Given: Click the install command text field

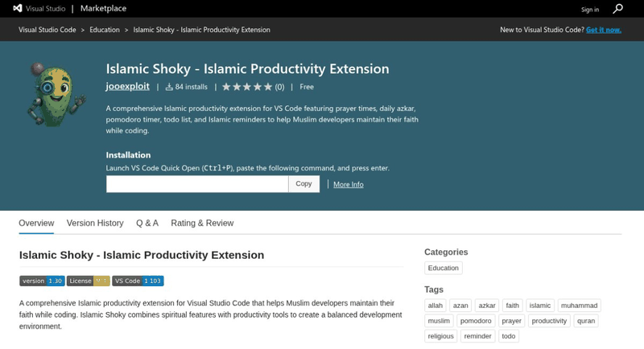Looking at the screenshot, I should pos(197,184).
